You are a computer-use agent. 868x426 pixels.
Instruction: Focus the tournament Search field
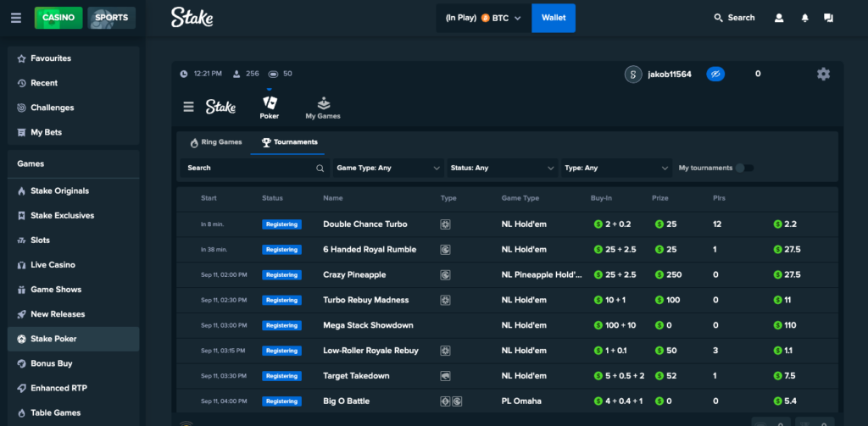255,169
